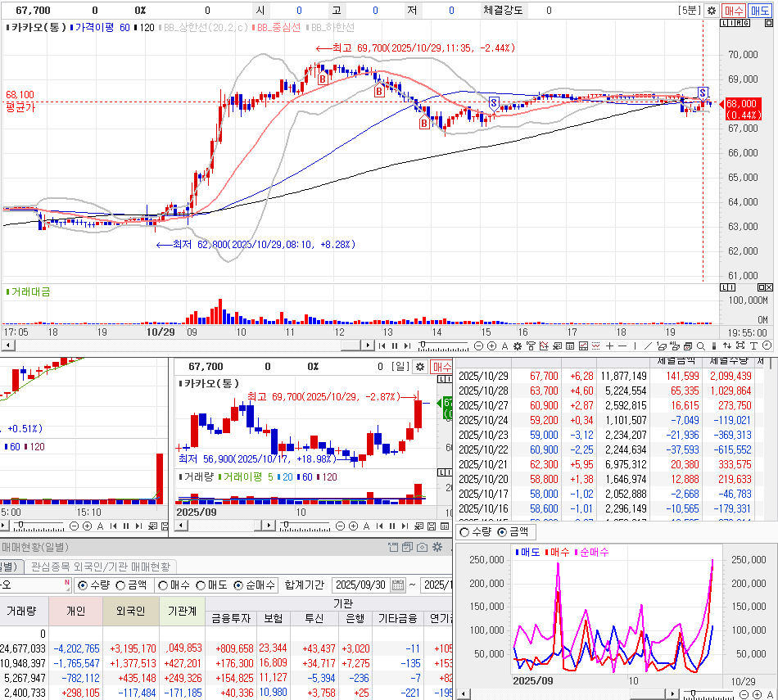Click the auto-fit A icon in 5-minute chart toolbar

coord(504,345)
